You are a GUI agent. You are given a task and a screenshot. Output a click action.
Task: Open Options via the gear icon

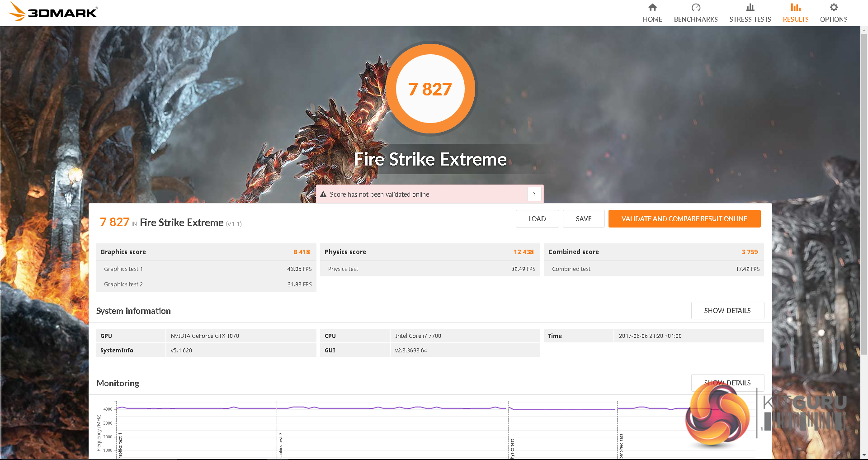pyautogui.click(x=834, y=7)
